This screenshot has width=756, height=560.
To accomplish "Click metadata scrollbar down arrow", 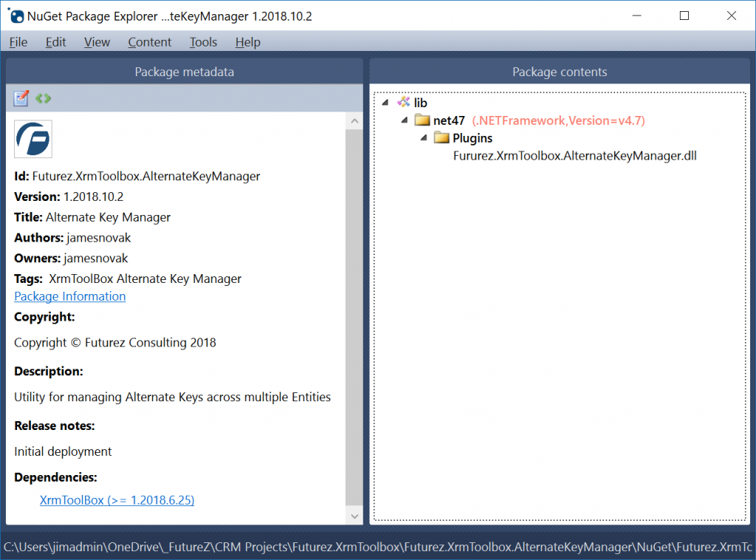I will click(354, 516).
